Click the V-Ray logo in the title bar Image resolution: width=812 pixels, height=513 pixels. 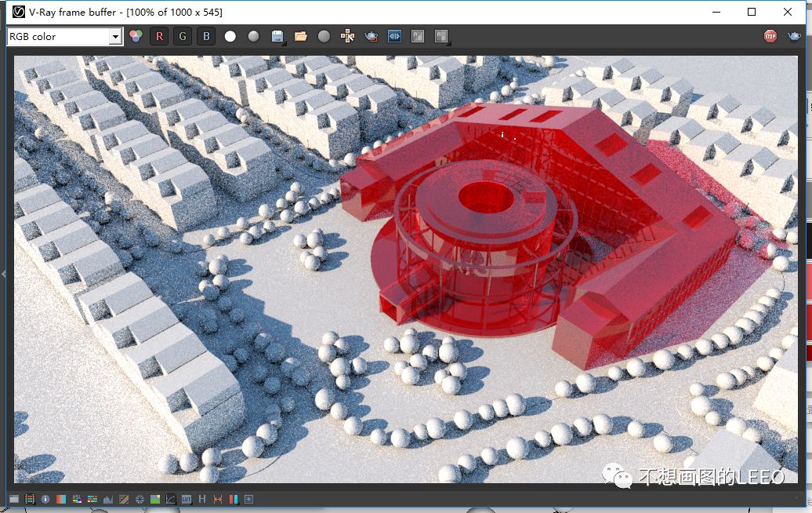19,12
